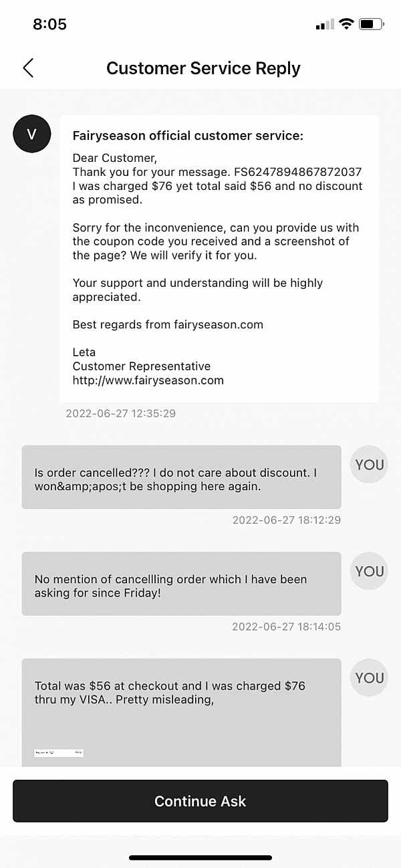Screen dimensions: 401x868
Task: Tap the Customer Service Reply page title
Action: coord(203,68)
